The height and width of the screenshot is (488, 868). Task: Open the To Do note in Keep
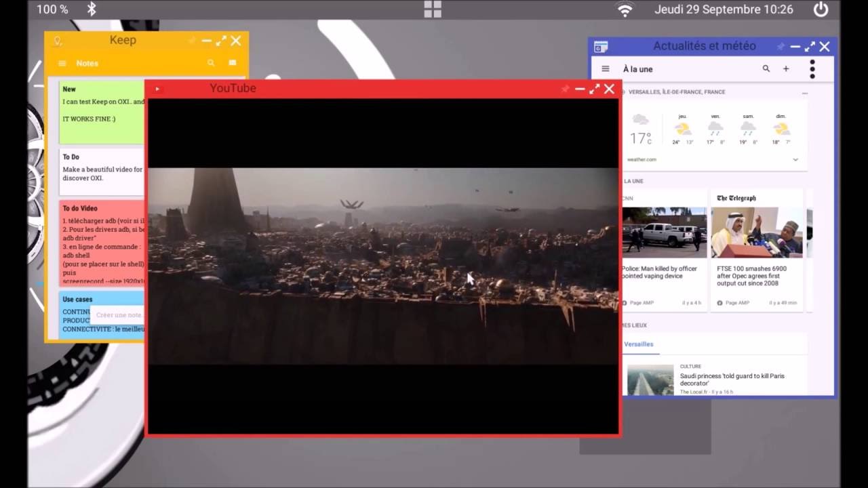point(102,172)
